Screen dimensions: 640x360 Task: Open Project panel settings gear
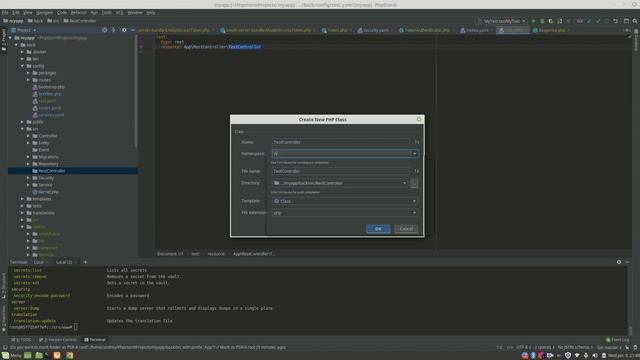[124, 30]
